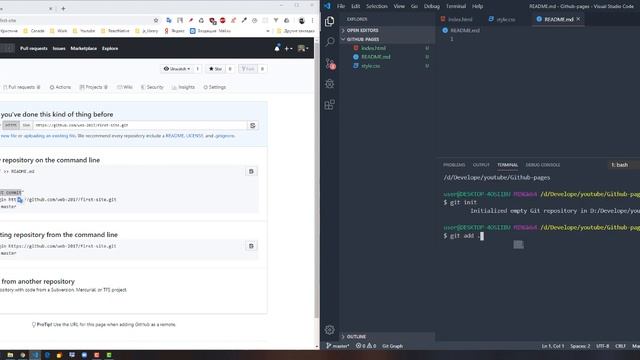
Task: Switch to the DEBUG CONSOLE panel tab
Action: click(542, 165)
